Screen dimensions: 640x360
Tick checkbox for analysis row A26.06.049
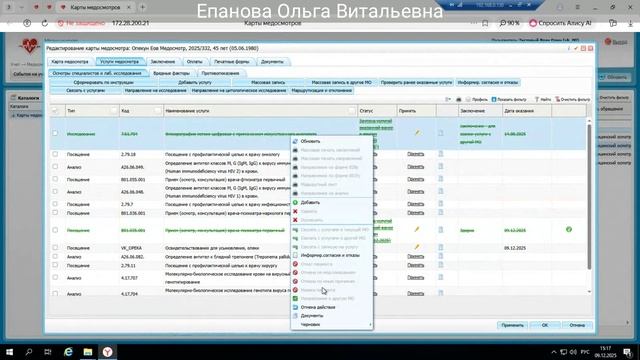[x=55, y=167]
